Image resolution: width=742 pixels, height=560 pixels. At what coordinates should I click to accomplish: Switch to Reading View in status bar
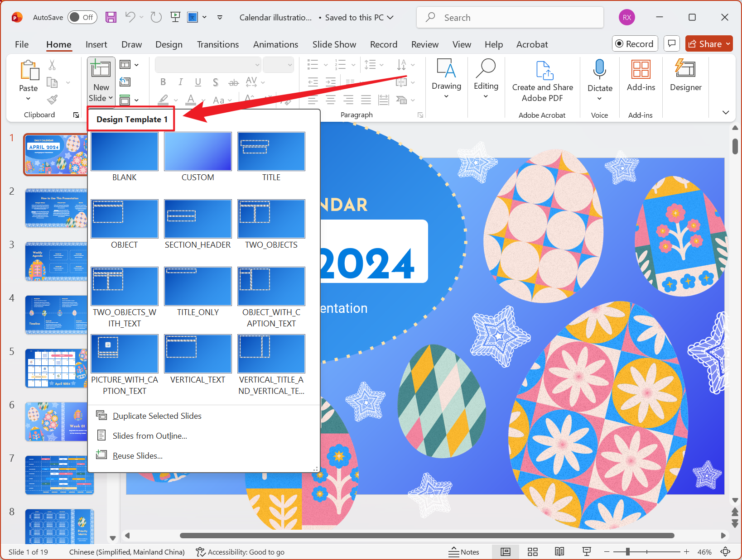click(x=559, y=551)
